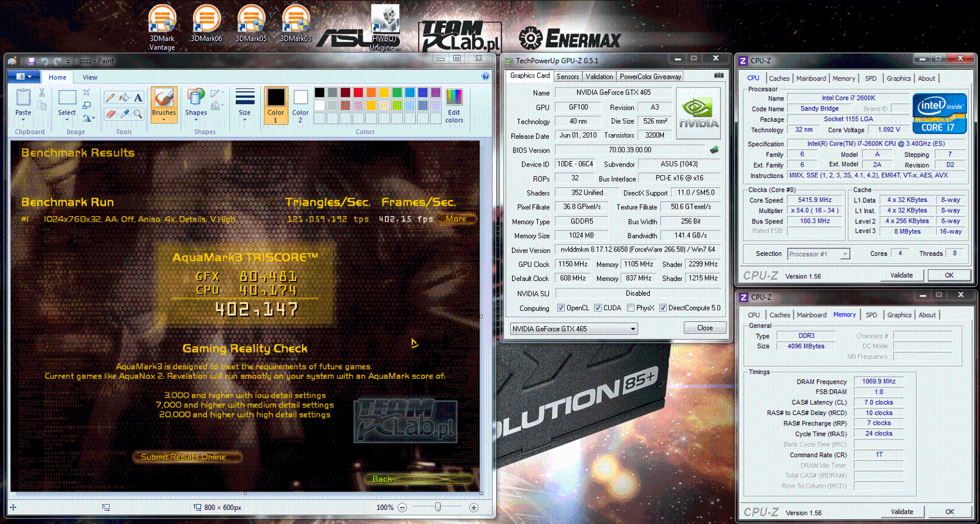Click the Cut scissors icon in Clipboard group
Screen dimensions: 980x524
(x=42, y=92)
